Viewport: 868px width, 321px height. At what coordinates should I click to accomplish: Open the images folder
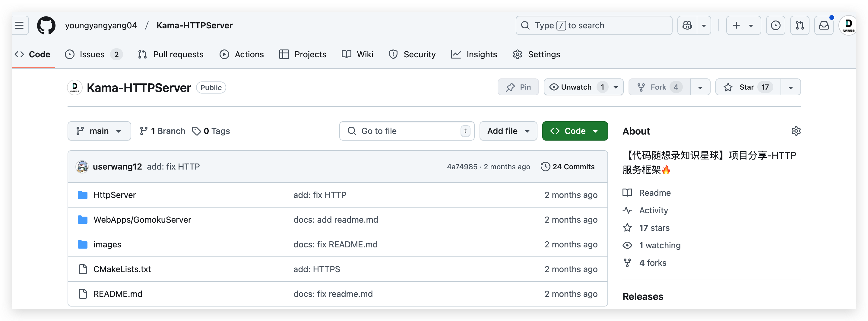click(107, 244)
